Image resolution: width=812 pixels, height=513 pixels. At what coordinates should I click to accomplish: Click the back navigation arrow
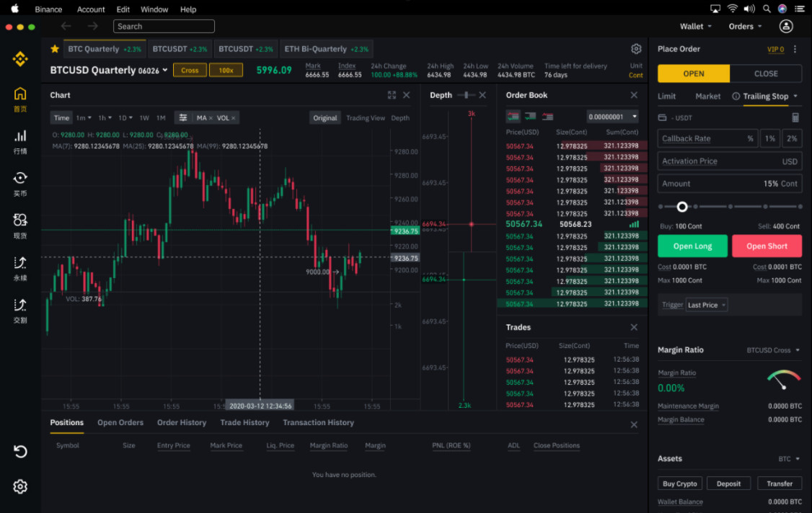pos(66,26)
